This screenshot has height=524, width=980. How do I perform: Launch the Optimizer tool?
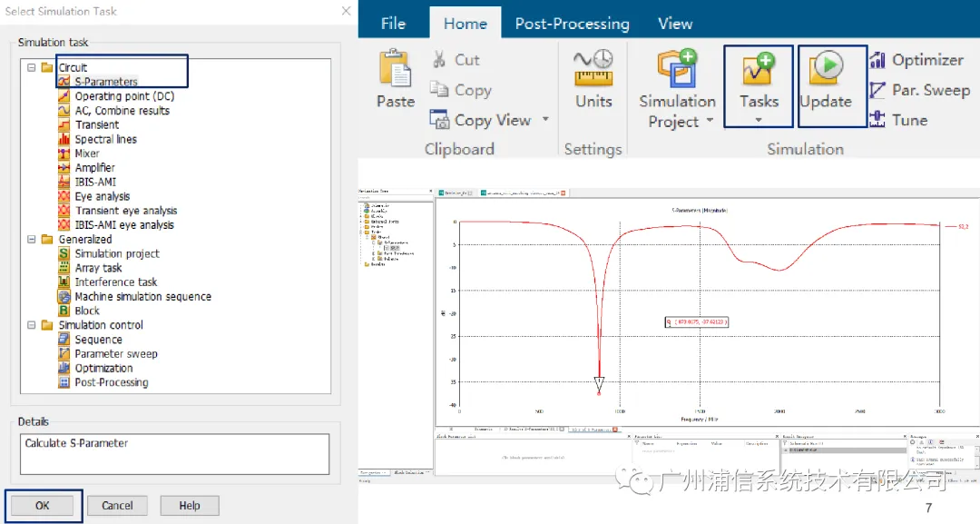(x=877, y=60)
